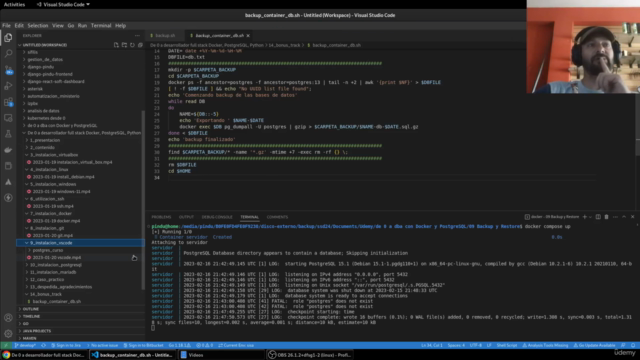Collapse the UNTITLED (WORKSPACE) root
Image resolution: width=640 pixels, height=360 pixels.
(44, 45)
